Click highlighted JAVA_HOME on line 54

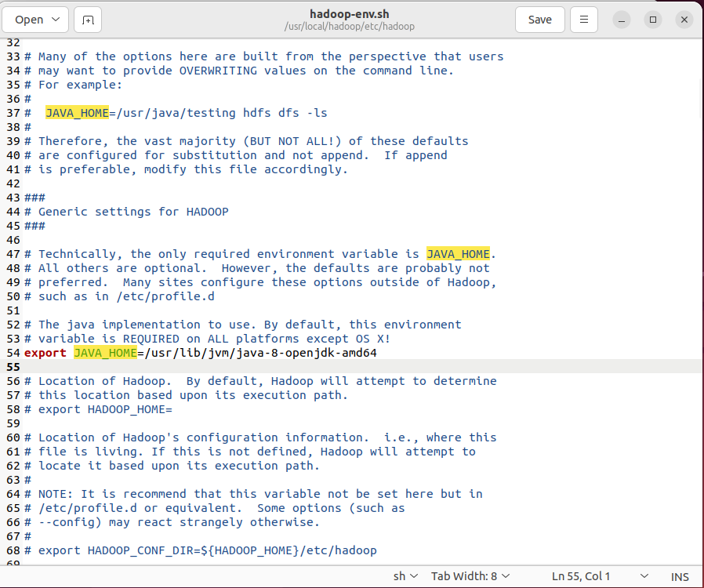pos(106,353)
